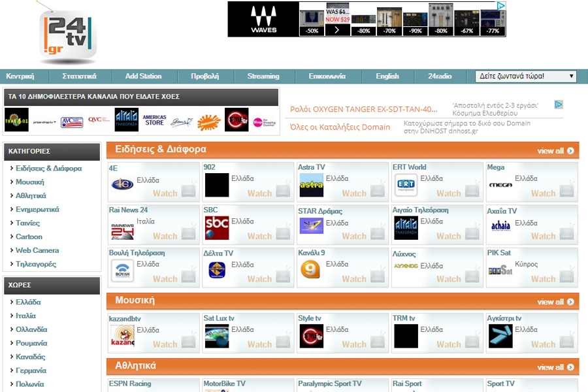Viewport: 588px width, 392px height.
Task: Open the SBC channel logo
Action: (x=217, y=228)
